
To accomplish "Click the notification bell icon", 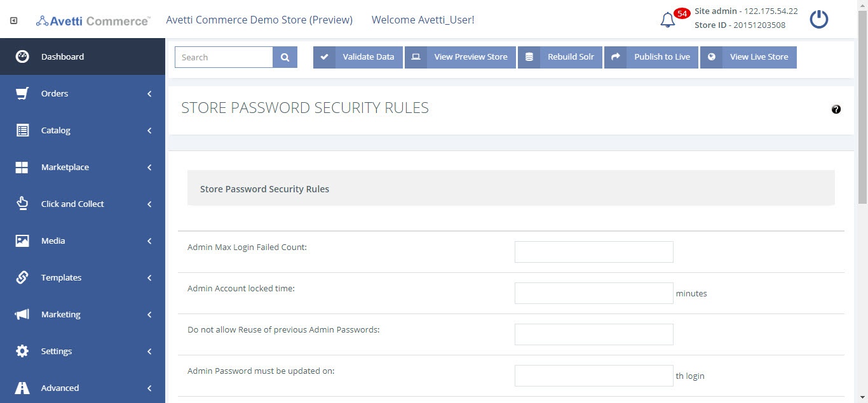I will (667, 20).
